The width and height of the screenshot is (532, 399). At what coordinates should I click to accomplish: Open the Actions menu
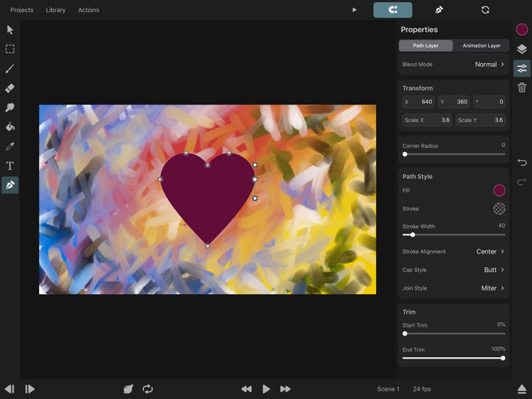coord(89,10)
